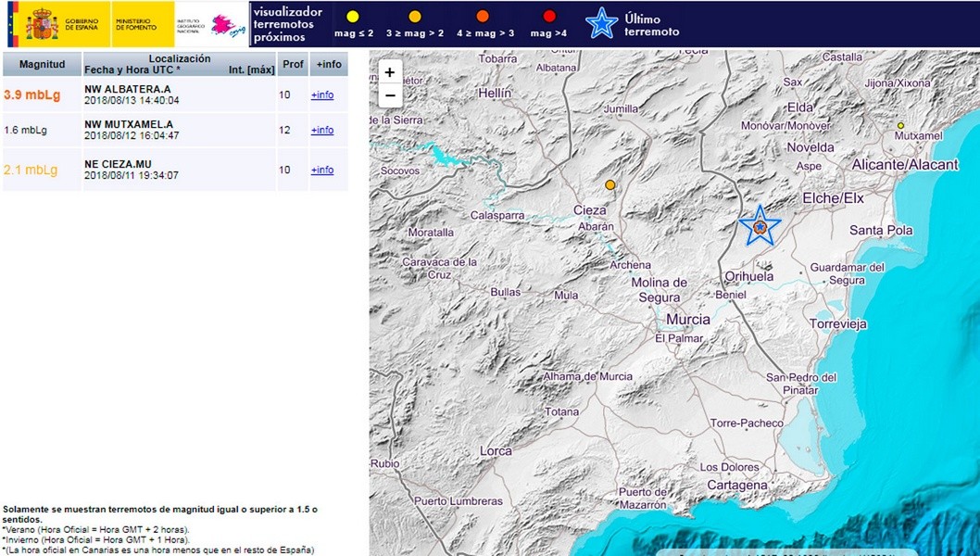Click depth value 12 in MUTXAMEL row
This screenshot has height=556, width=980.
[284, 130]
